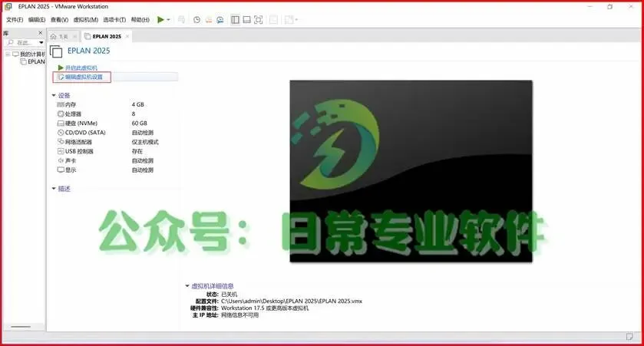Click the 已关机 status text

tap(230, 295)
